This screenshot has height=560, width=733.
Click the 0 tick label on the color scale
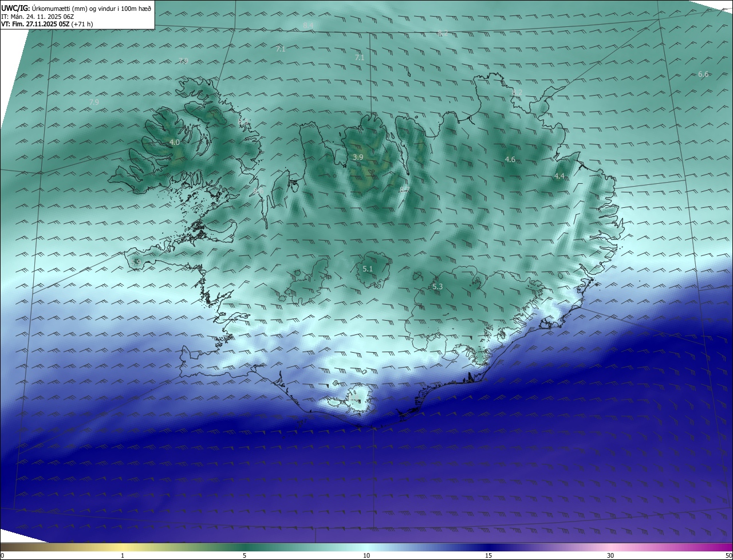click(x=2, y=556)
